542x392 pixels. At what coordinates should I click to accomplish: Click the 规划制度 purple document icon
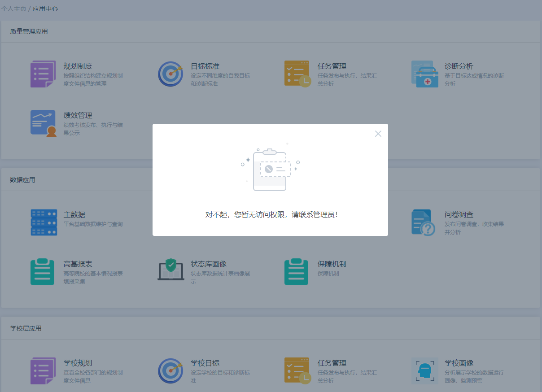pyautogui.click(x=43, y=74)
